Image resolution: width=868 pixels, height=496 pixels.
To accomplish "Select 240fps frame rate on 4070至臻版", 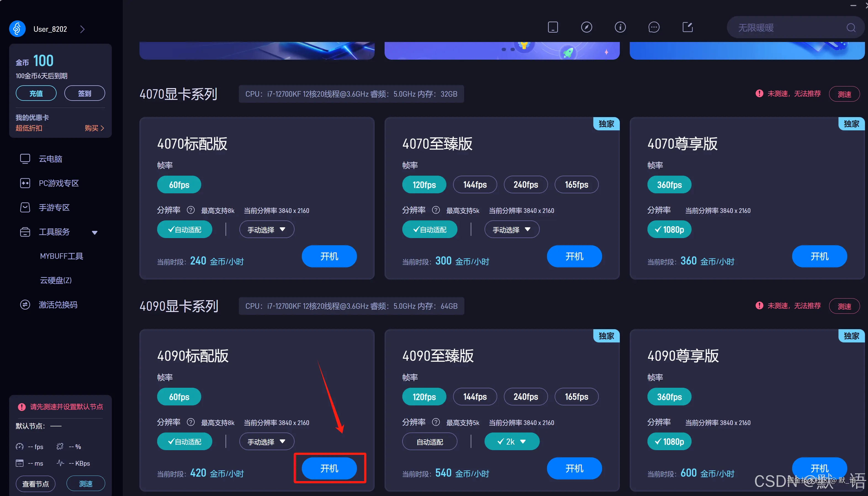I will pos(525,184).
